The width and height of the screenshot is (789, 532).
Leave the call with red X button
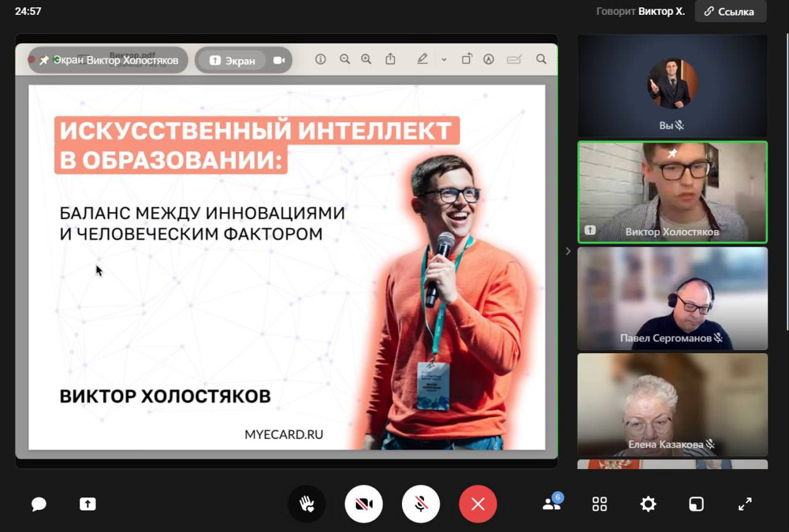coord(478,504)
